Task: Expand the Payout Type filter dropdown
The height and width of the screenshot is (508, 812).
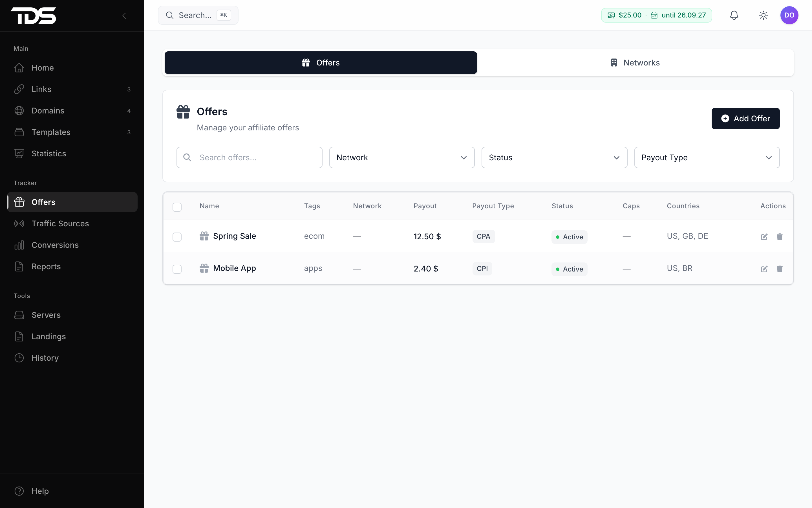Action: pos(707,157)
